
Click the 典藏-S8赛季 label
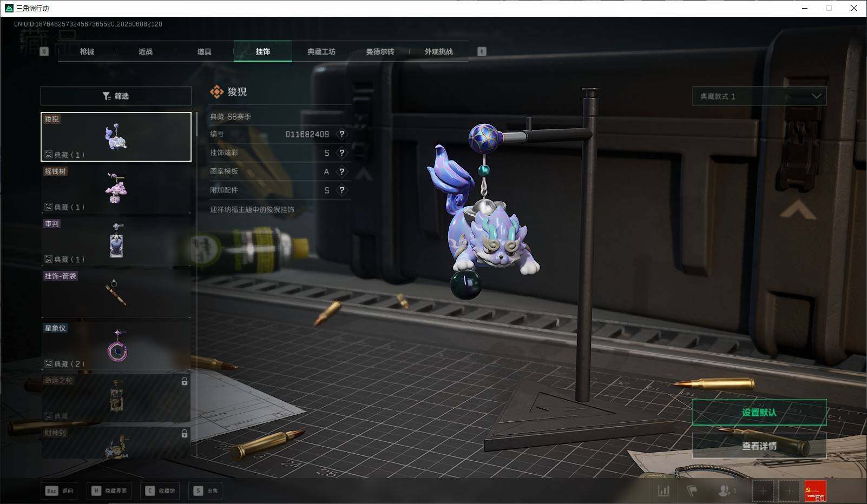(231, 116)
